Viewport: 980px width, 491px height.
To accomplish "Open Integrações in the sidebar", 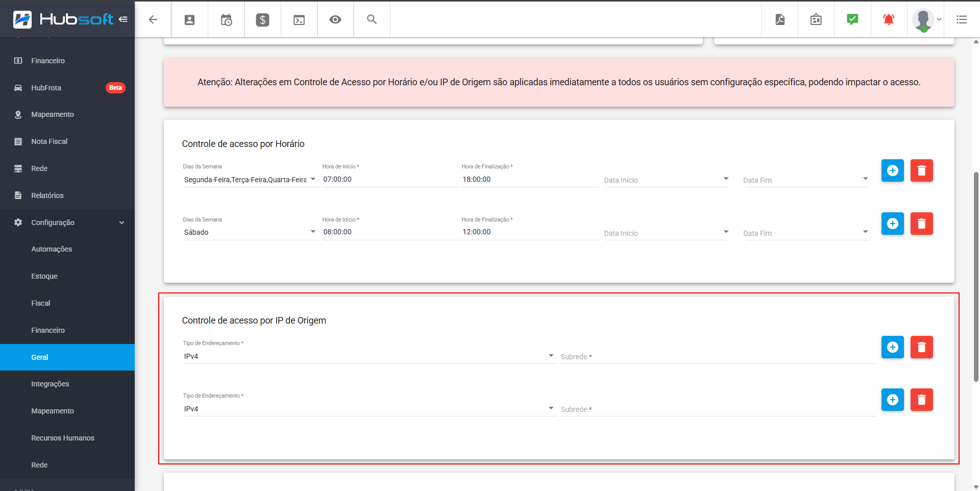I will (x=50, y=384).
